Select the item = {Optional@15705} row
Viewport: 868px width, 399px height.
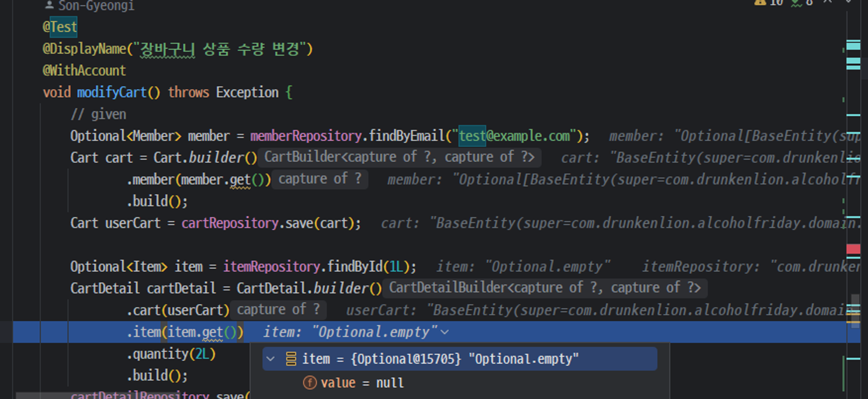tap(459, 359)
